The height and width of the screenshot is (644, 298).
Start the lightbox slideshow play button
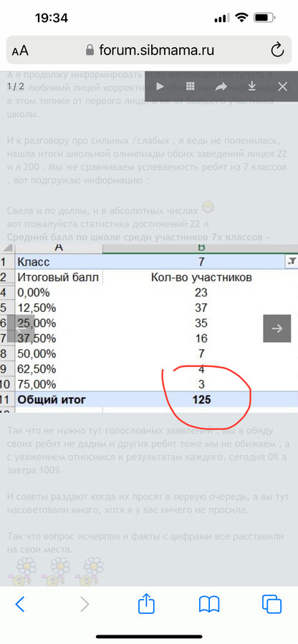pyautogui.click(x=160, y=87)
